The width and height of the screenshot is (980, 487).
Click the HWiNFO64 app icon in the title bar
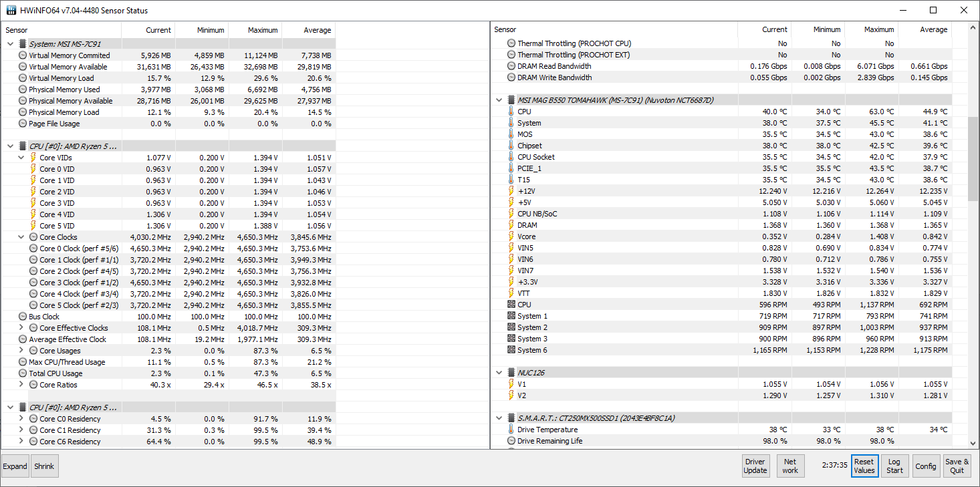pyautogui.click(x=11, y=10)
